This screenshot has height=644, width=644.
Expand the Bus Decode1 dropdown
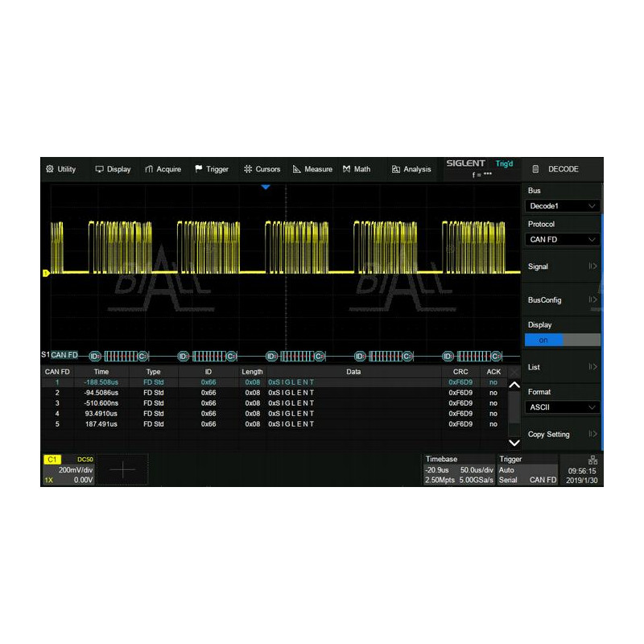(x=562, y=206)
